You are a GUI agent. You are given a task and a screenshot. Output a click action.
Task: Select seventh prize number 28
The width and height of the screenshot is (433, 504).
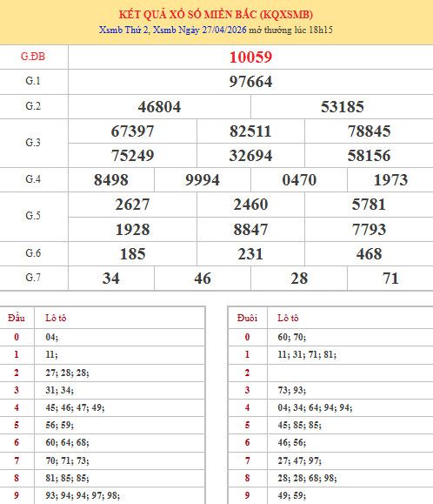(299, 279)
